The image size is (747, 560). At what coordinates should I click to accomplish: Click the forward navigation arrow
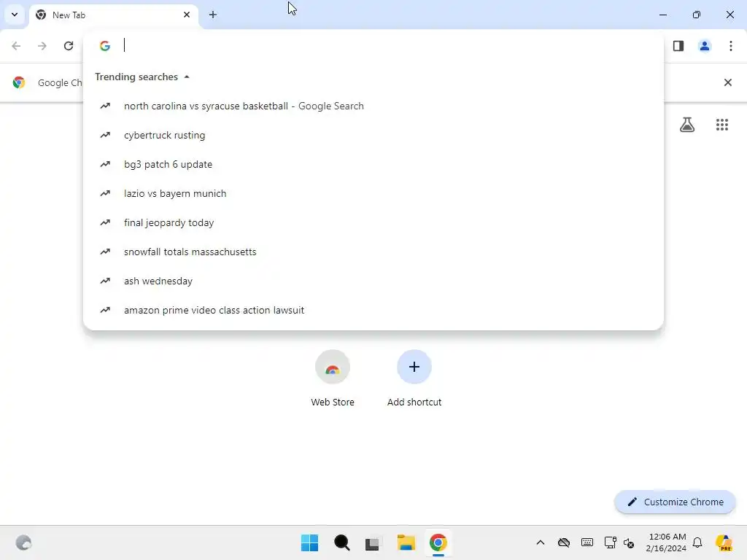(x=42, y=46)
